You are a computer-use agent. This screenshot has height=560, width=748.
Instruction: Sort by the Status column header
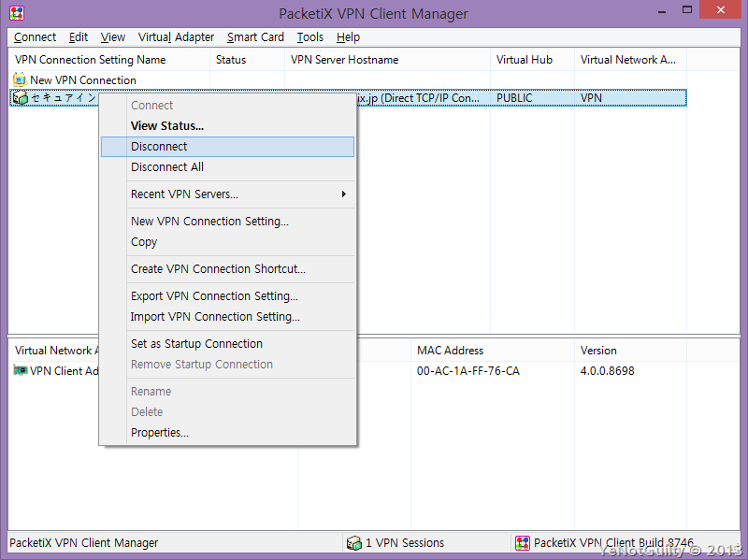pyautogui.click(x=247, y=60)
